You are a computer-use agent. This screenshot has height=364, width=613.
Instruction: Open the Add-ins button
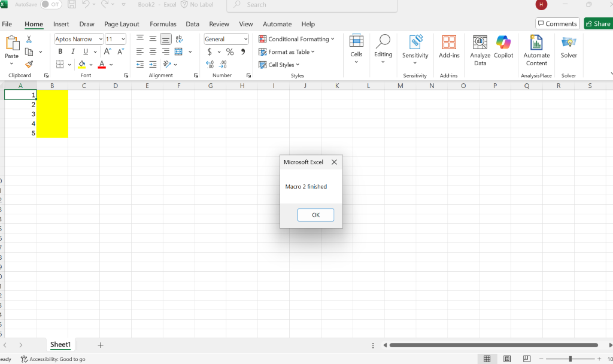click(x=449, y=47)
